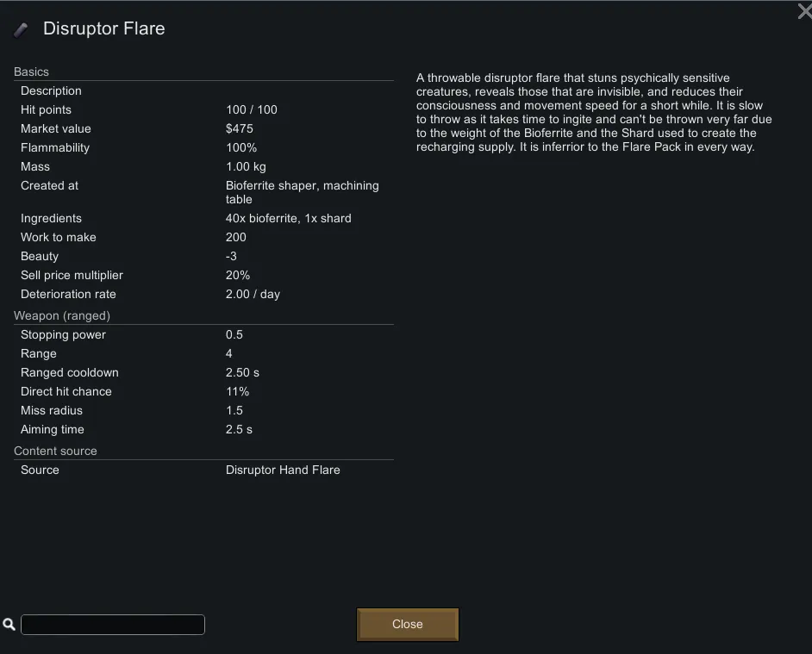
Task: Focus the search text field
Action: click(112, 624)
